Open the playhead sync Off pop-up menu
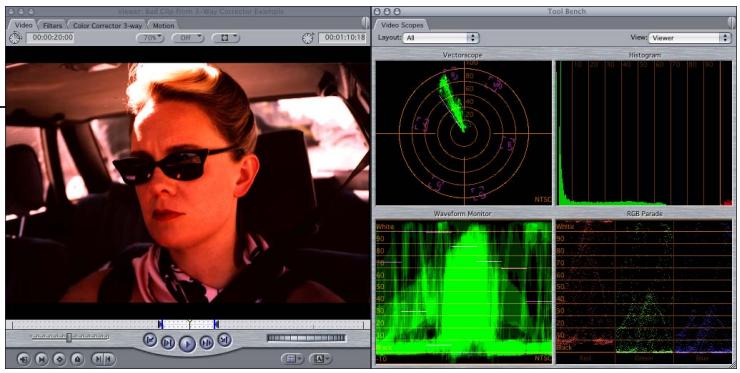Image resolution: width=740 pixels, height=373 pixels. coord(187,38)
